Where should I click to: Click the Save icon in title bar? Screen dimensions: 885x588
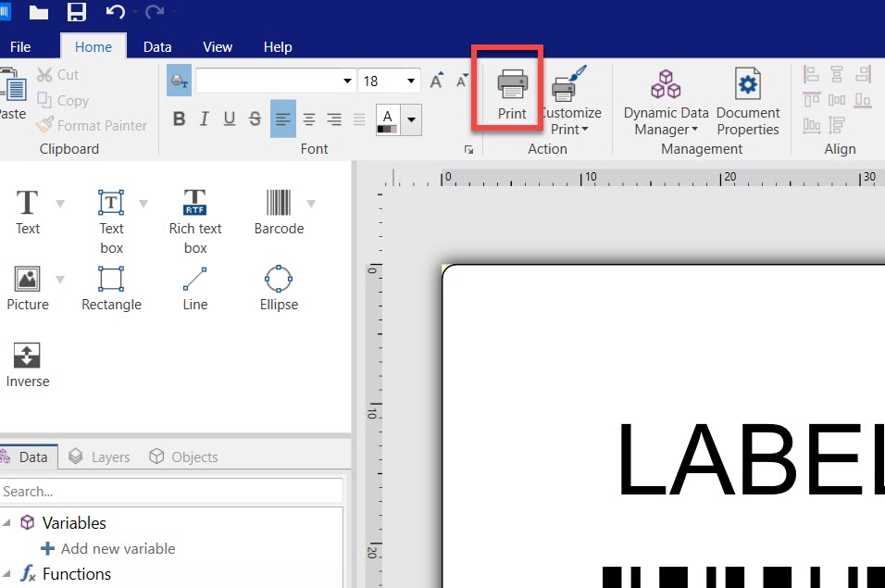pyautogui.click(x=76, y=12)
